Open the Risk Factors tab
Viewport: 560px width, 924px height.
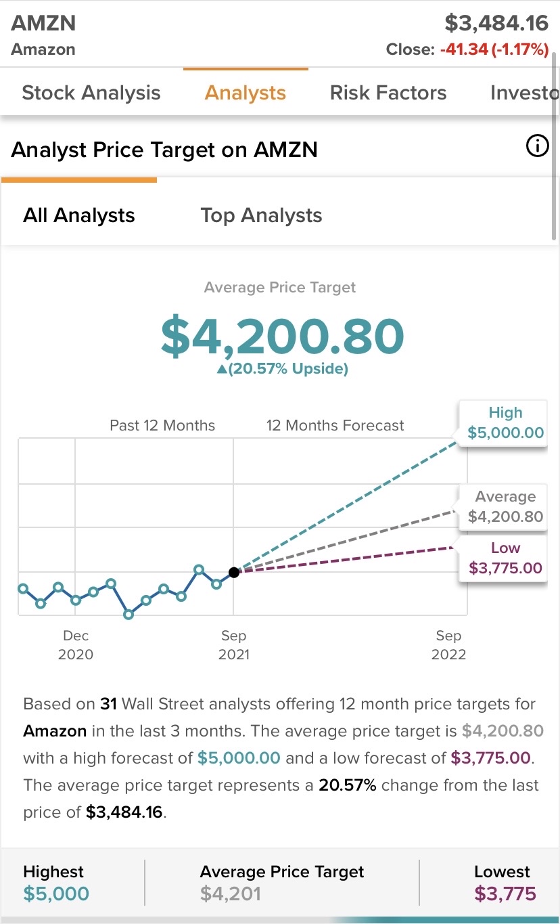click(388, 93)
